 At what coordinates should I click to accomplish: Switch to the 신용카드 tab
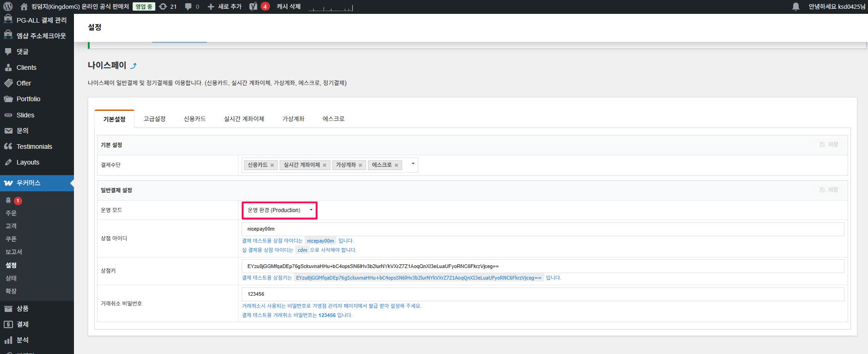tap(195, 119)
